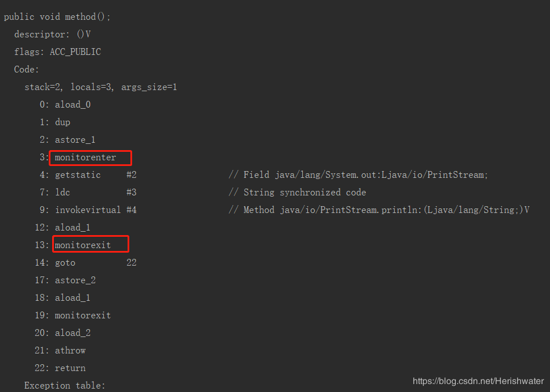
Task: Select the "String synchronized code" comment
Action: pos(304,193)
